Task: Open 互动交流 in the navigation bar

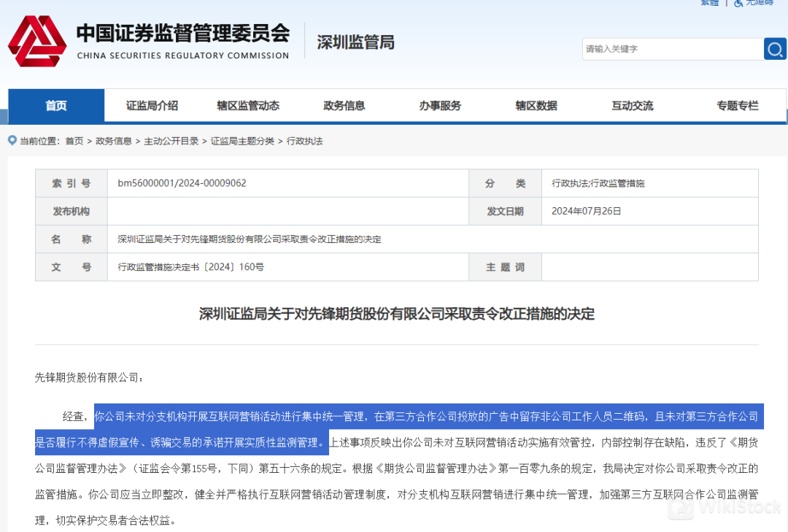Action: tap(632, 106)
